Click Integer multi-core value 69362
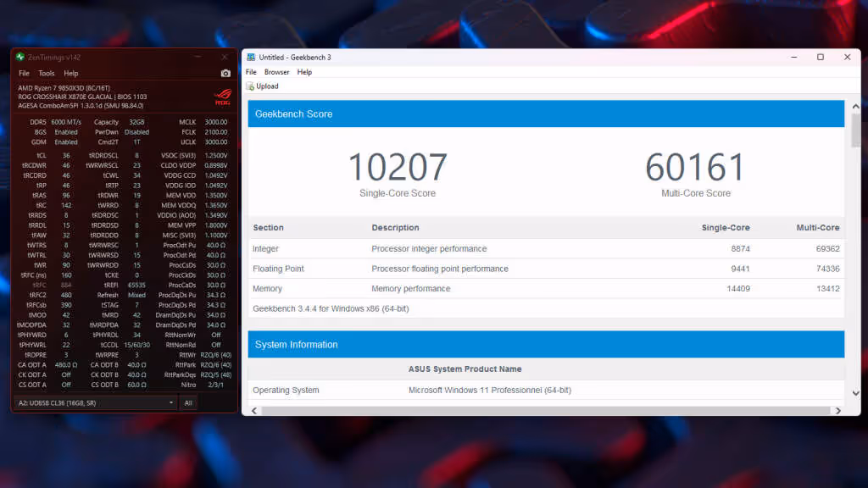Viewport: 868px width, 488px height. coord(827,248)
